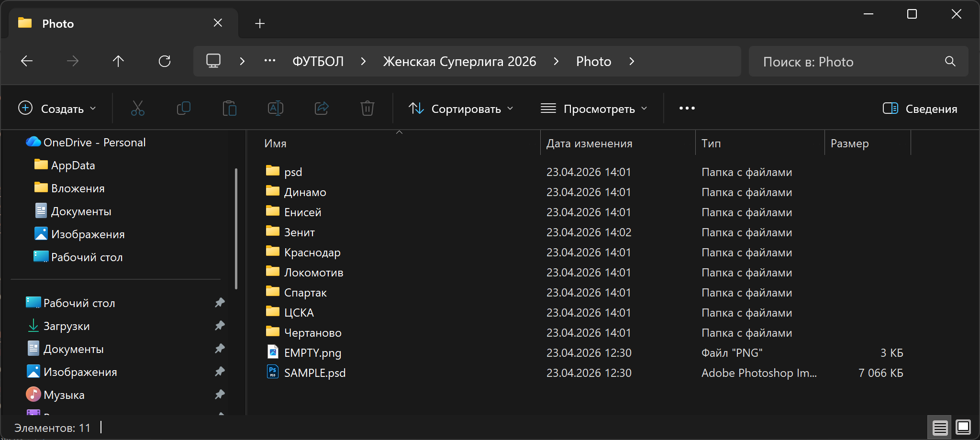The image size is (980, 440).
Task: Navigate to Женская Суперлига 2026 breadcrumb
Action: [459, 61]
